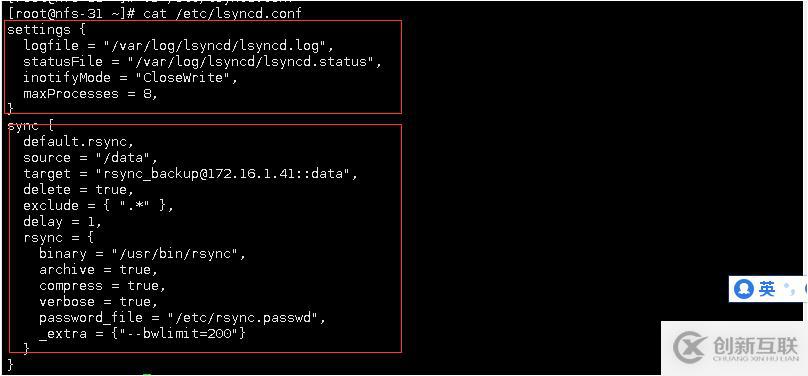Click the exclude pattern line

pos(98,206)
